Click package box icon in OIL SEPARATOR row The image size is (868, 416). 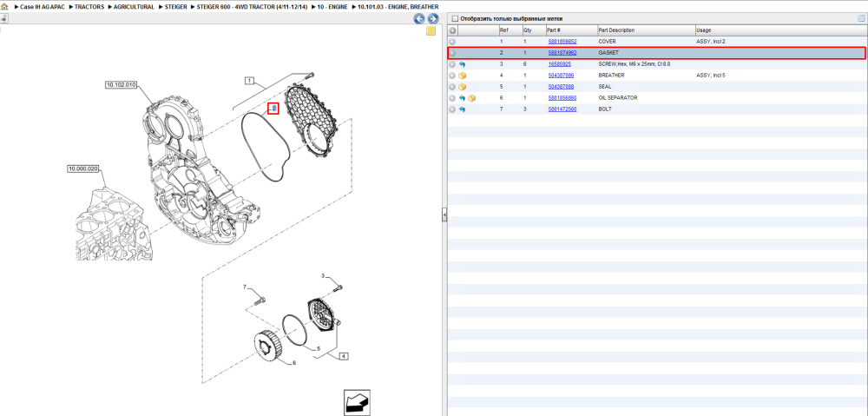coord(471,98)
